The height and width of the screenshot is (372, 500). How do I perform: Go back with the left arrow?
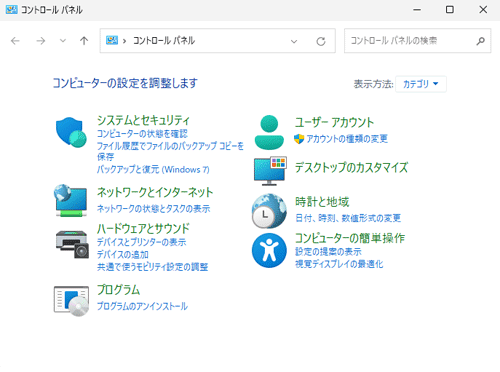pos(15,41)
